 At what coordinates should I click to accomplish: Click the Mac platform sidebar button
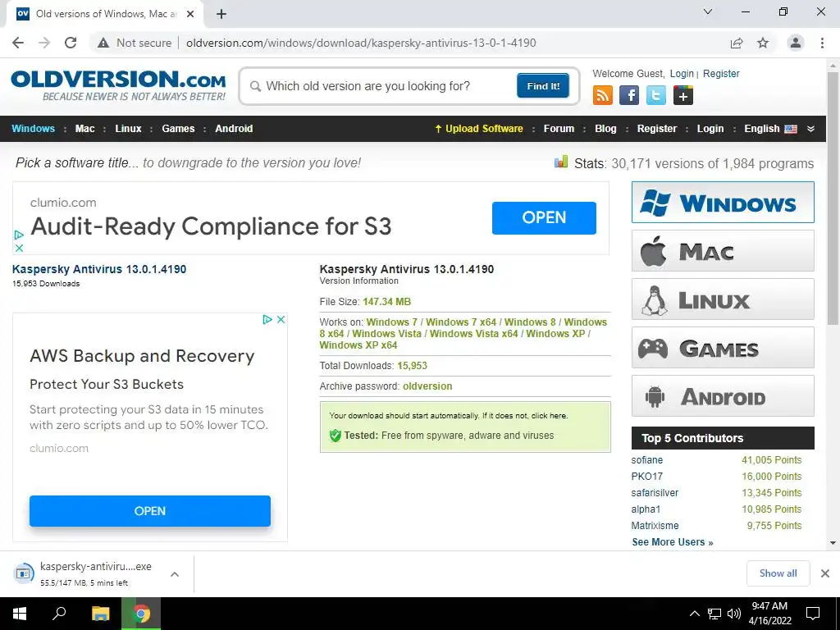(x=723, y=251)
